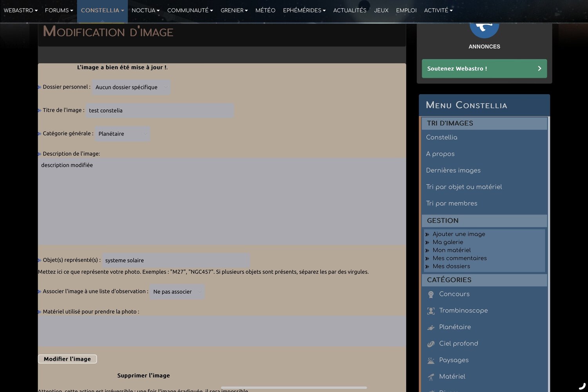Open the Paysages category link
This screenshot has height=392, width=588.
click(x=454, y=360)
